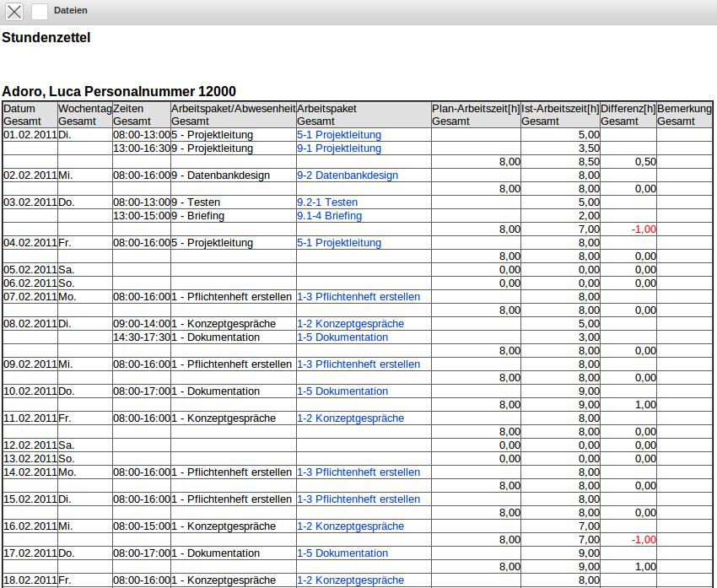Click the Differenz[h] column header

tap(628, 109)
